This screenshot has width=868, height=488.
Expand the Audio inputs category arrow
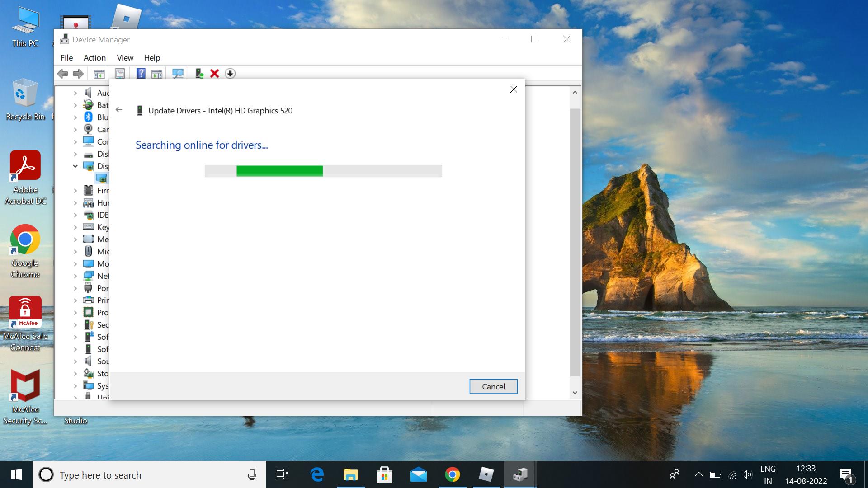click(x=75, y=93)
